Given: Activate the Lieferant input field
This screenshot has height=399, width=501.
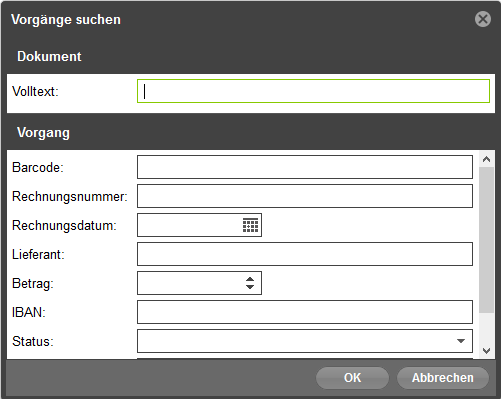Looking at the screenshot, I should pyautogui.click(x=305, y=254).
